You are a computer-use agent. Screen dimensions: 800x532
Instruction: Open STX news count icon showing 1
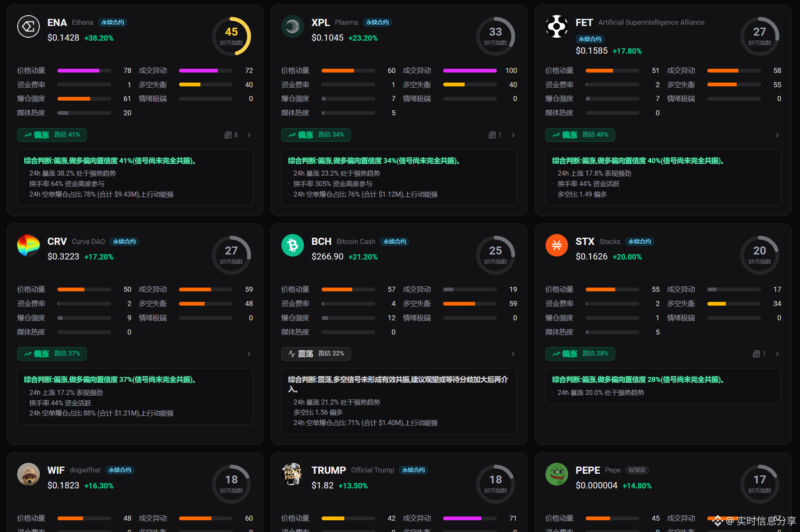point(759,354)
